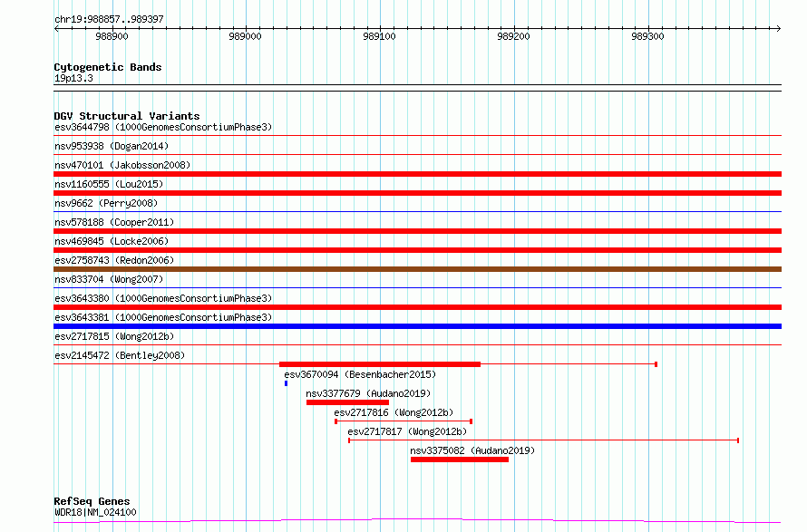
Task: Click the brown bar of esv2758743
Action: [x=417, y=269]
